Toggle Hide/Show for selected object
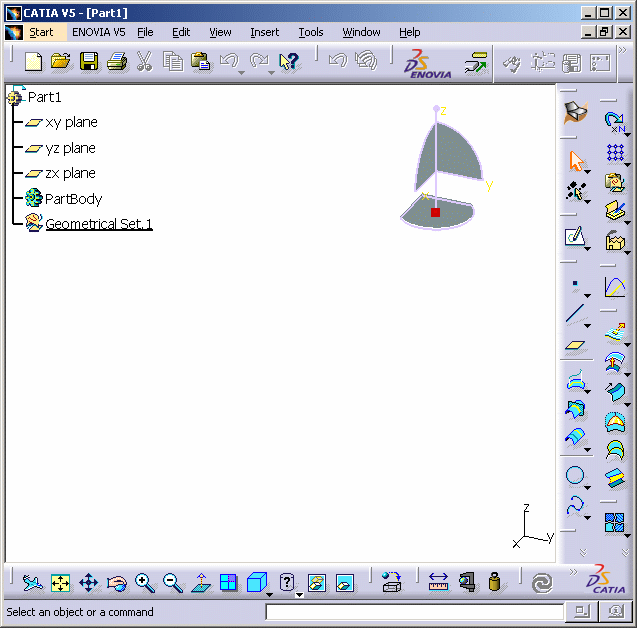Image resolution: width=637 pixels, height=628 pixels. (317, 583)
